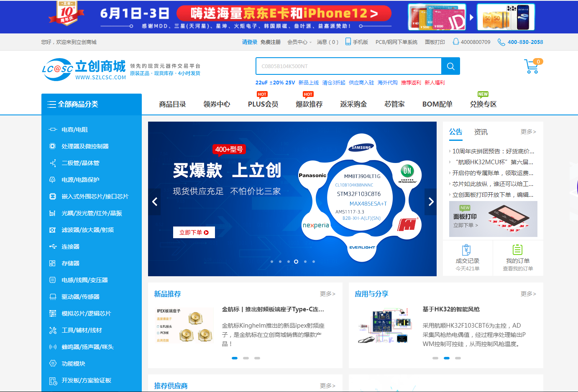578x392 pixels.
Task: Select the first banner carousel dot
Action: pos(272,262)
